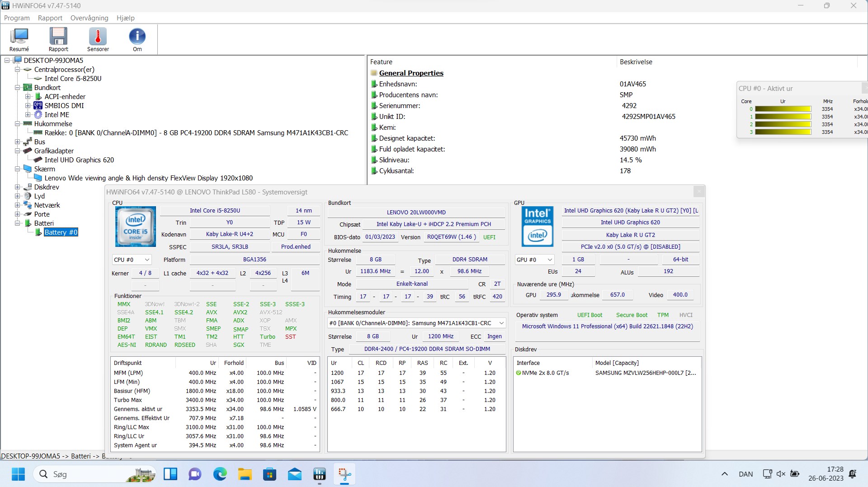This screenshot has width=868, height=487.
Task: Open Snipping Tool in the taskbar
Action: point(344,474)
